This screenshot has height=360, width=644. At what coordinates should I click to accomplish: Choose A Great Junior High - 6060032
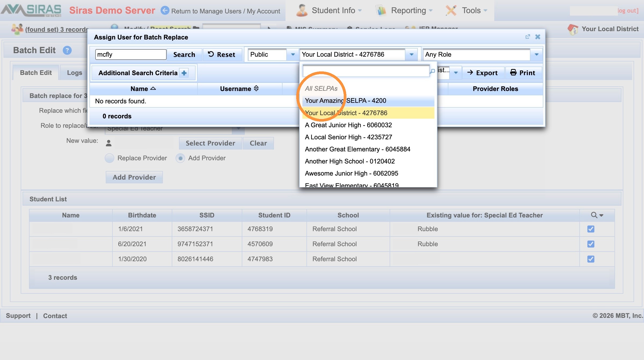[x=368, y=125]
